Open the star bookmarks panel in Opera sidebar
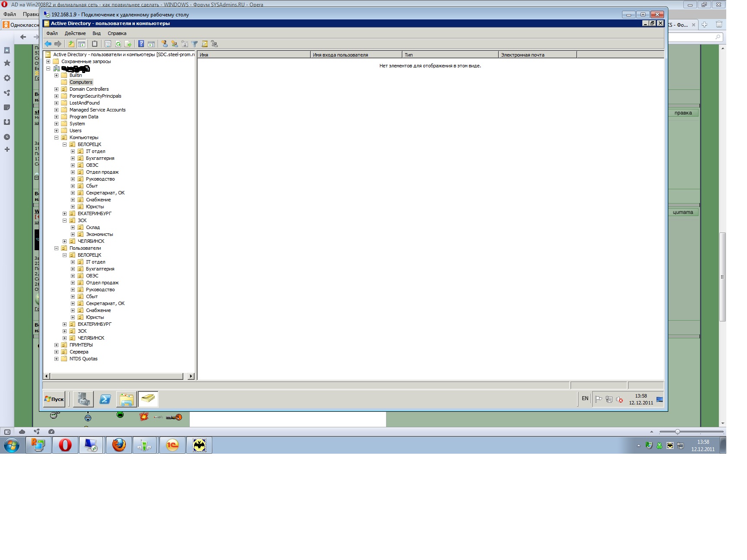 point(7,63)
